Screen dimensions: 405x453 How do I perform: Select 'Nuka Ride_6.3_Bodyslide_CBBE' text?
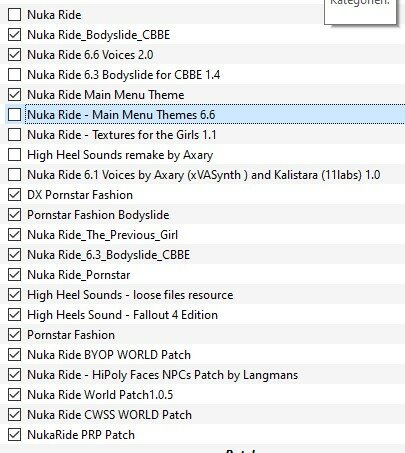[109, 255]
